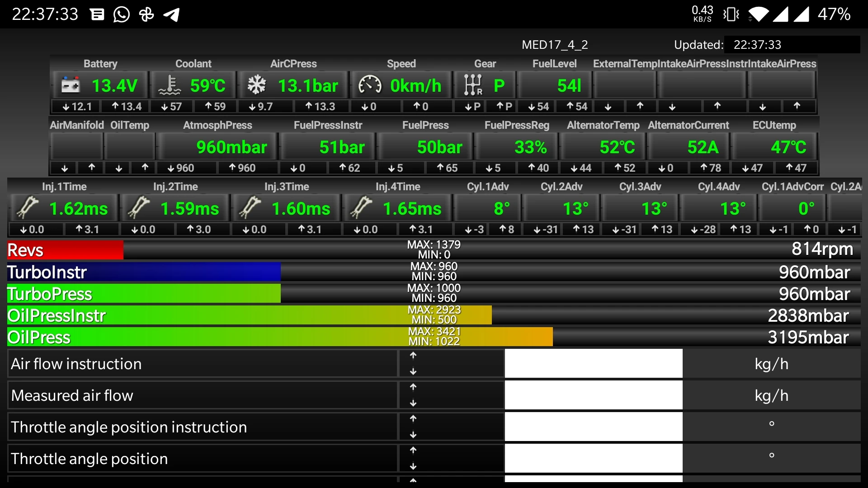
Task: Tap the up arrow in Air flow instruction row
Action: click(x=413, y=356)
